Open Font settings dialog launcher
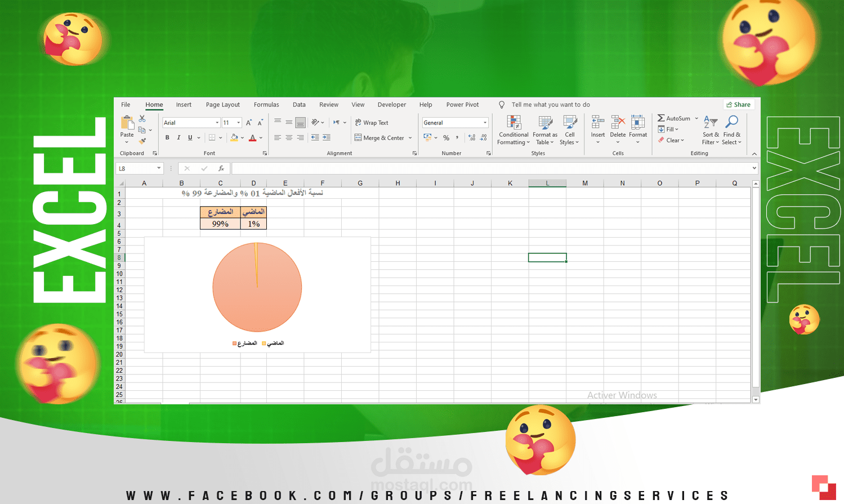Image resolution: width=844 pixels, height=504 pixels. (x=265, y=153)
